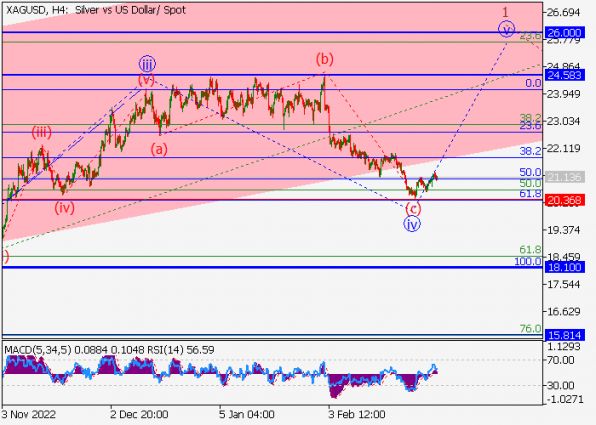This screenshot has width=596, height=425.
Task: Click the blue 61.8 Fibonacci label
Action: (531, 193)
